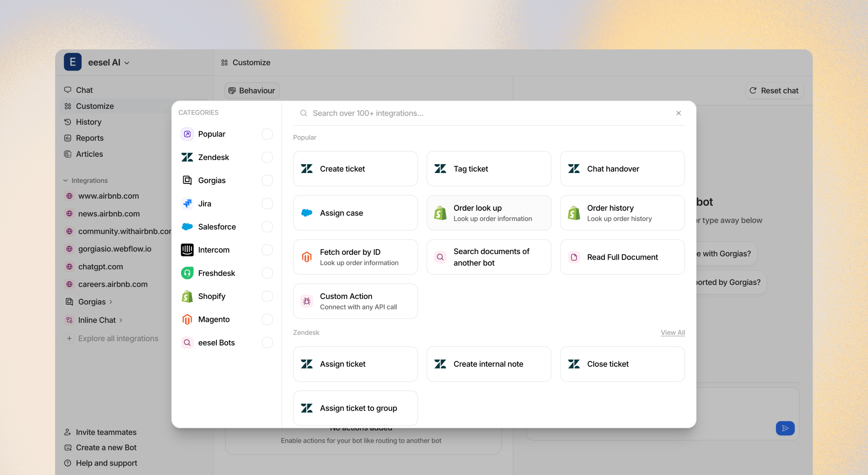Viewport: 868px width, 475px height.
Task: Open the eesel AI workspace dropdown
Action: point(109,62)
